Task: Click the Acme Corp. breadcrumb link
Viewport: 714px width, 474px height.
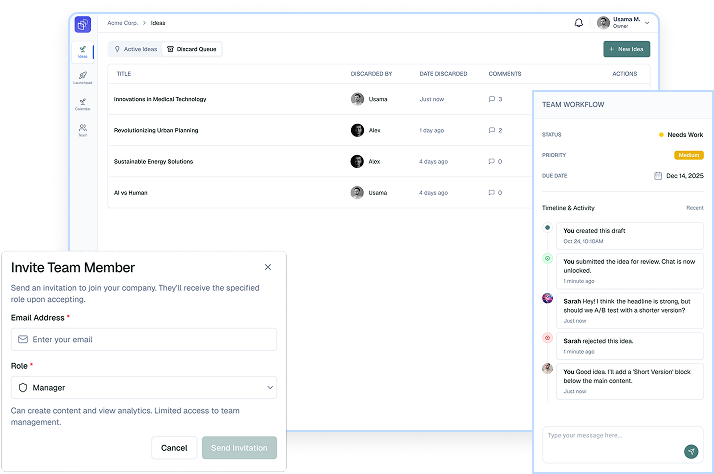Action: pos(122,23)
